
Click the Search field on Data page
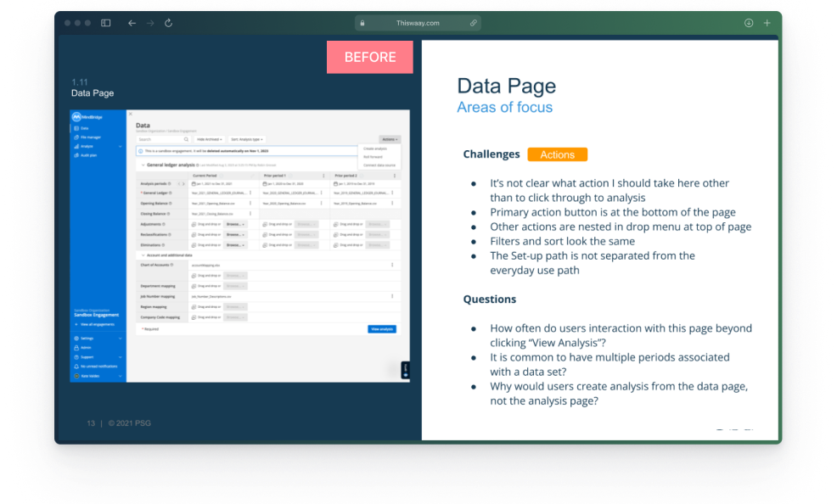161,139
